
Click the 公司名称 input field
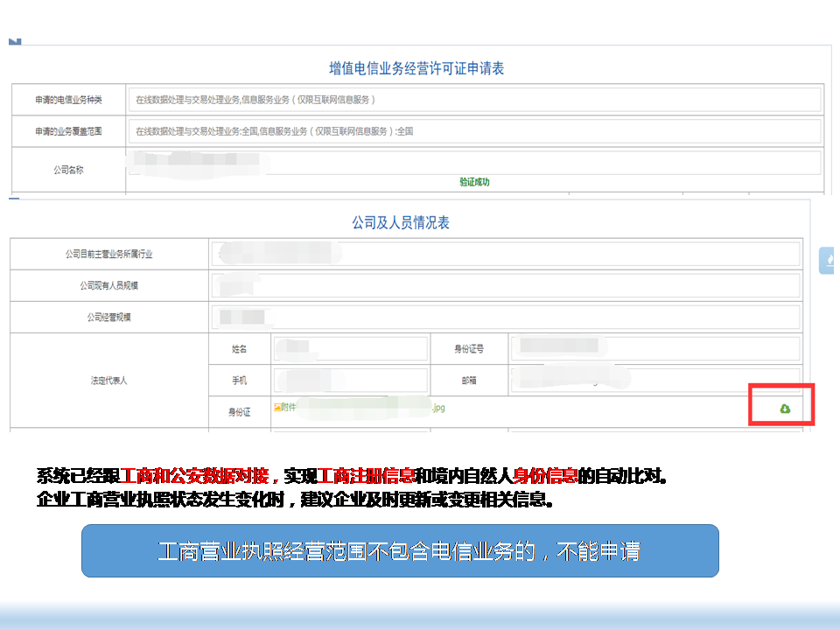click(473, 163)
